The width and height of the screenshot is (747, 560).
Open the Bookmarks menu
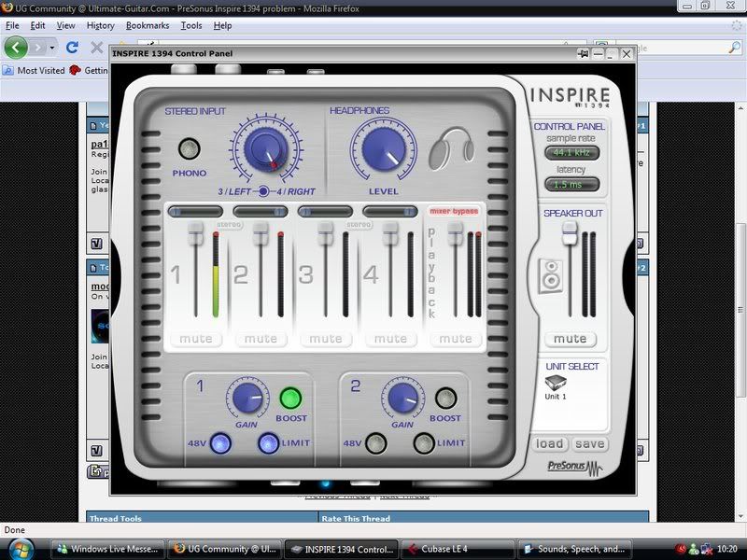(148, 25)
